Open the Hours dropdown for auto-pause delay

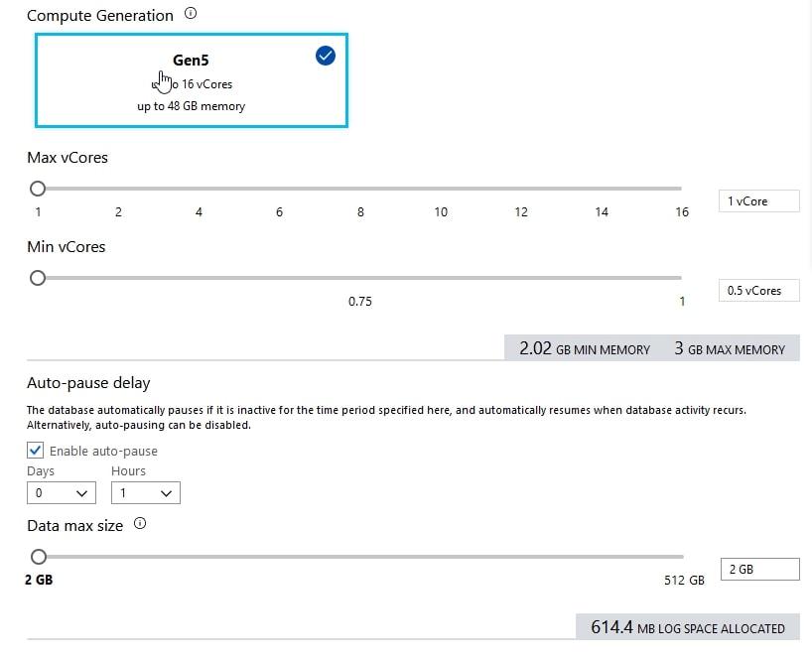145,492
